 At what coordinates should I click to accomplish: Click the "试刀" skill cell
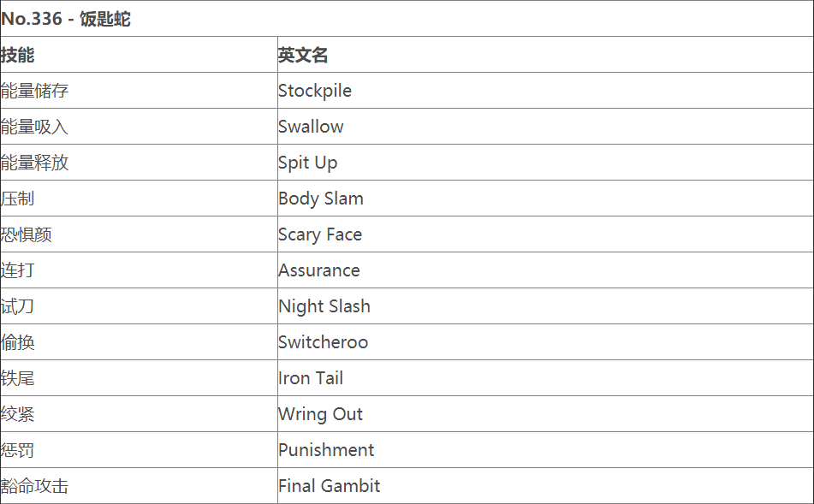point(18,306)
